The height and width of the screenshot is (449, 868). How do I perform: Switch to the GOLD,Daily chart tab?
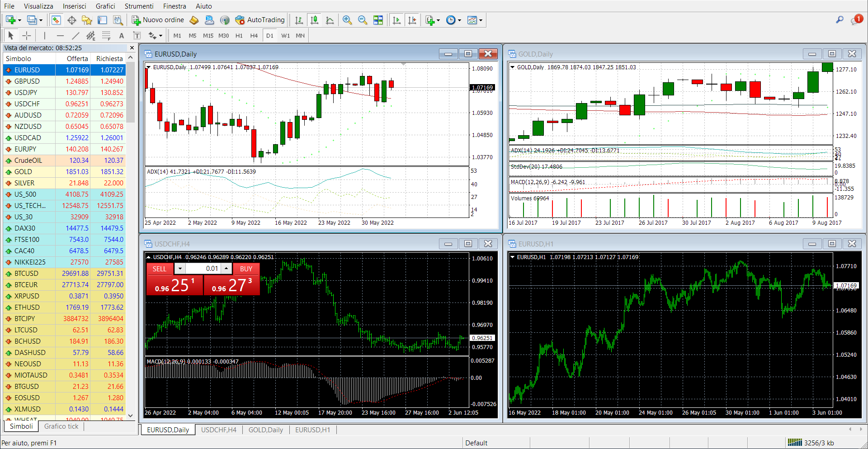point(266,430)
